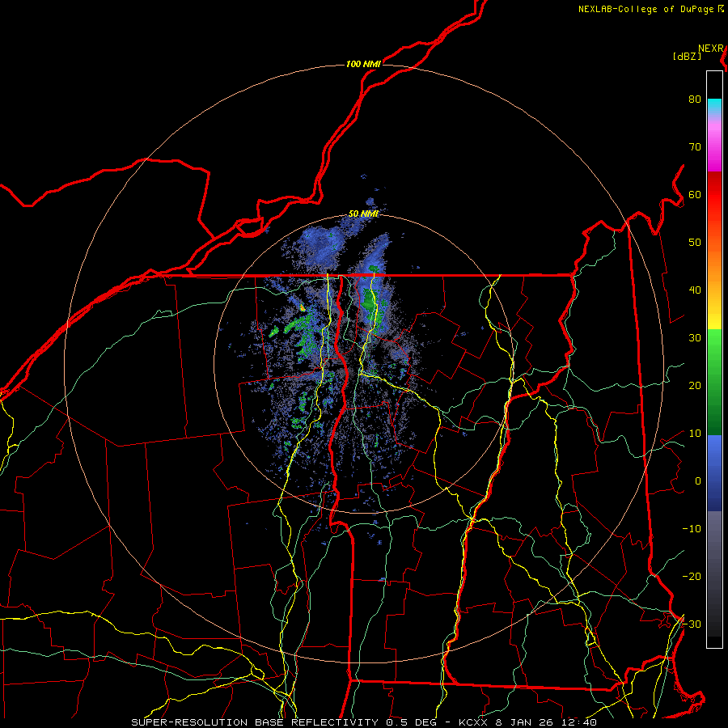Click the 80 value on dBZ scale
This screenshot has width=728, height=728.
pos(695,99)
